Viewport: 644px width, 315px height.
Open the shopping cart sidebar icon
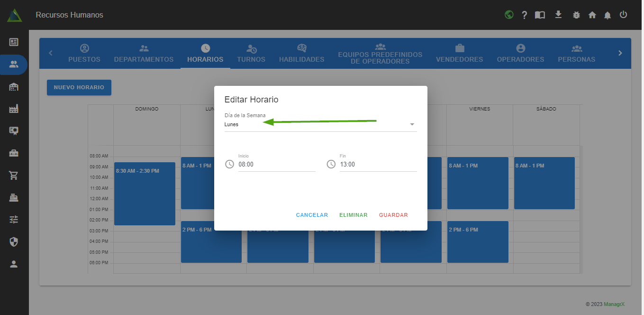pos(14,176)
